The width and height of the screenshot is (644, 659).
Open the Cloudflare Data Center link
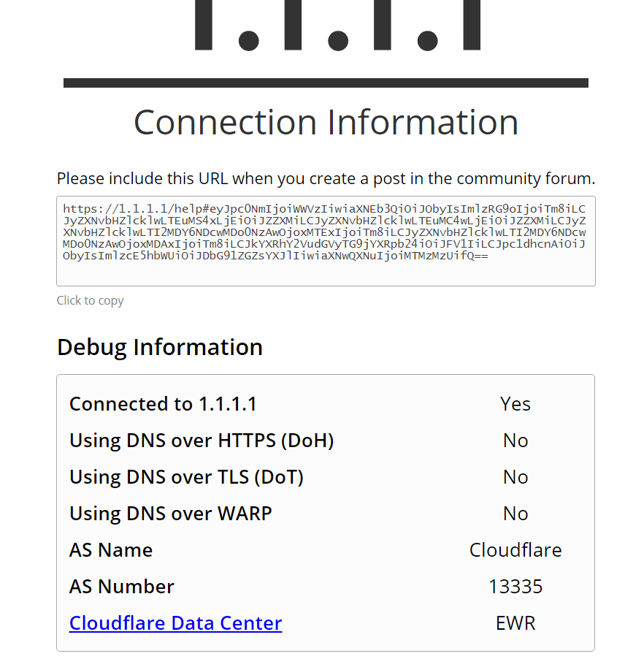pos(175,623)
